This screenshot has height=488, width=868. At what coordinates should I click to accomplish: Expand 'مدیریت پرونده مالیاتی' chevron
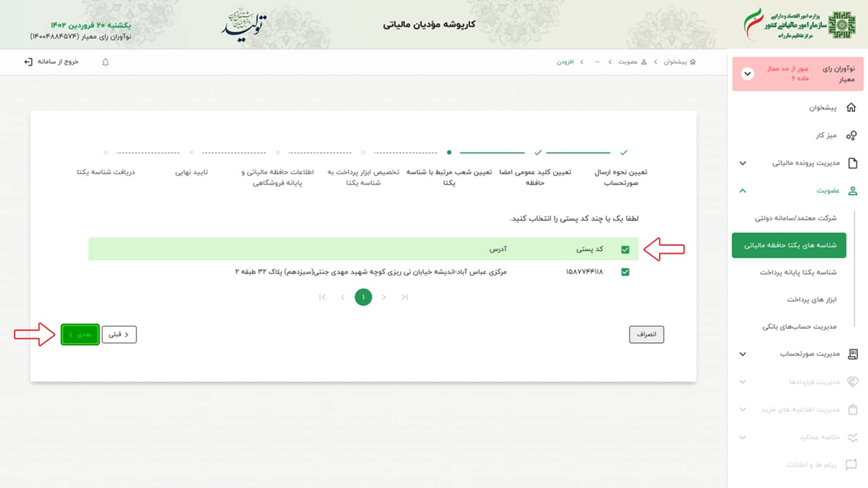coord(742,163)
